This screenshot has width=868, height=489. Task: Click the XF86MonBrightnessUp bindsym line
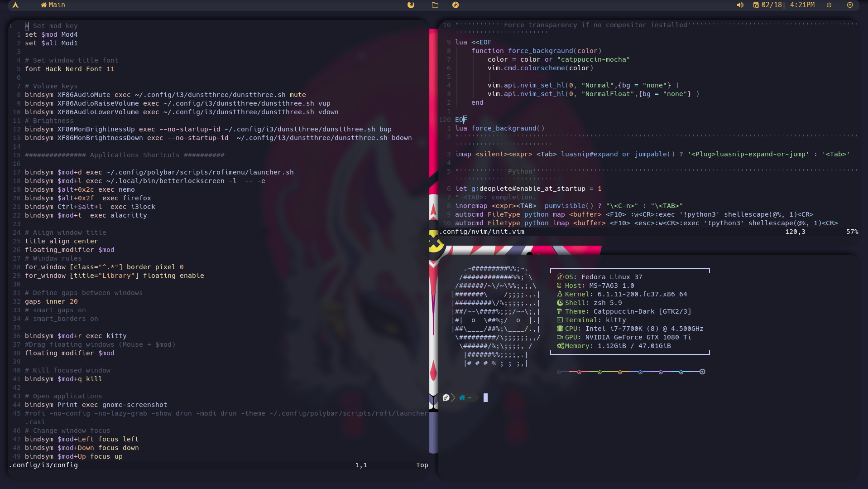coord(208,129)
